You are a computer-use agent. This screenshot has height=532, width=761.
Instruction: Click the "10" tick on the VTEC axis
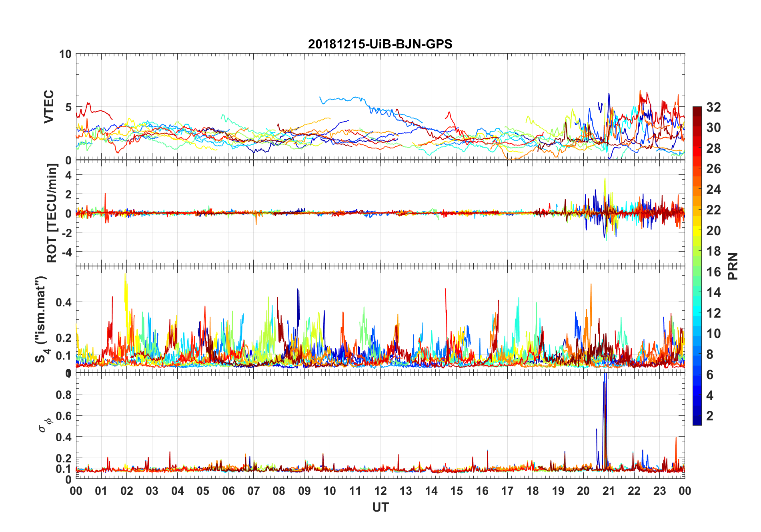[x=65, y=54]
